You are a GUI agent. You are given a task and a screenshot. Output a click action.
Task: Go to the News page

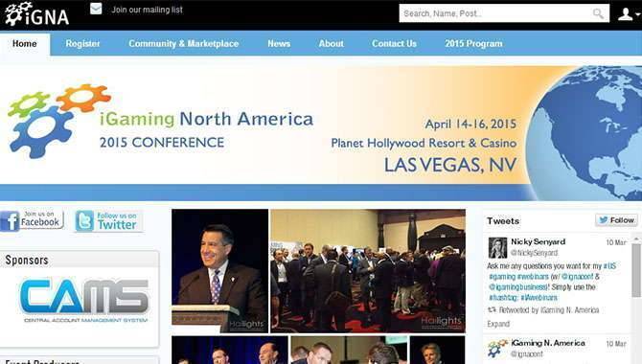[x=279, y=43]
